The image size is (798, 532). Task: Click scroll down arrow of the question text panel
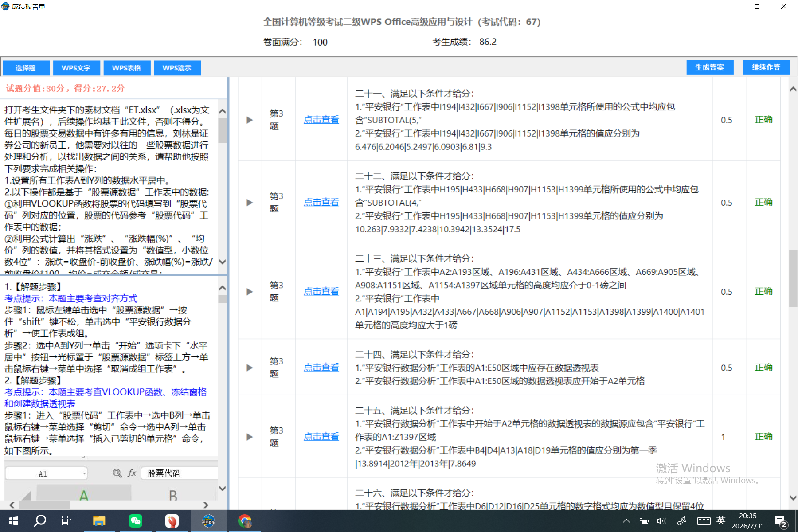point(223,262)
